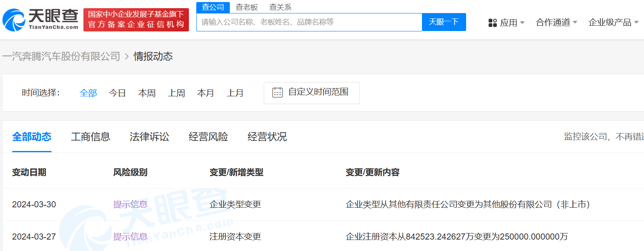Click the four-square apps grid icon

click(x=492, y=23)
